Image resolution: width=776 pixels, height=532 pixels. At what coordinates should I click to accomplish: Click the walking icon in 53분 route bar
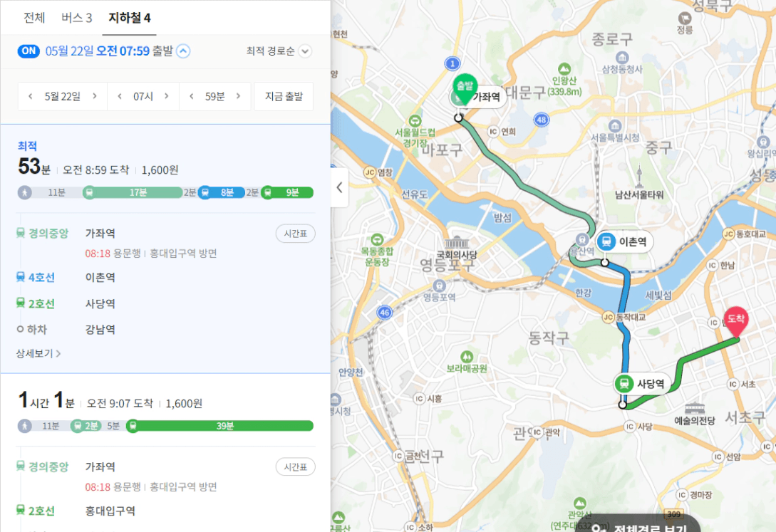click(x=25, y=192)
